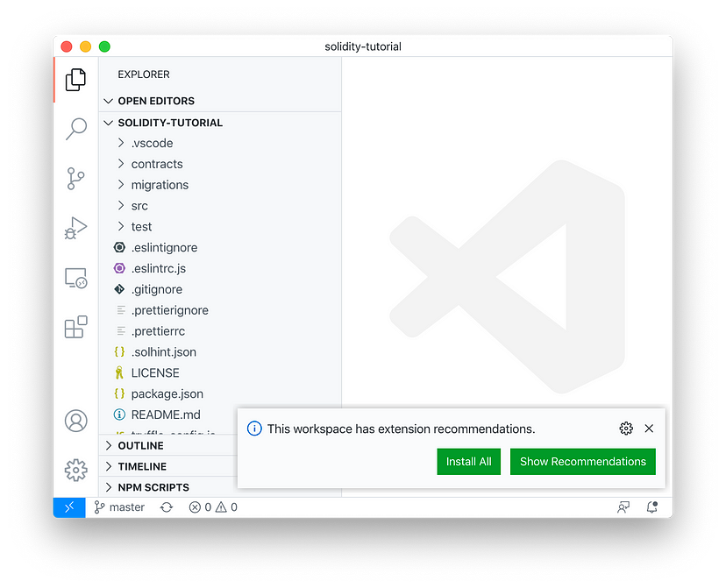Screen dimensions: 726x588
Task: Click the green zoom window button
Action: pyautogui.click(x=104, y=46)
